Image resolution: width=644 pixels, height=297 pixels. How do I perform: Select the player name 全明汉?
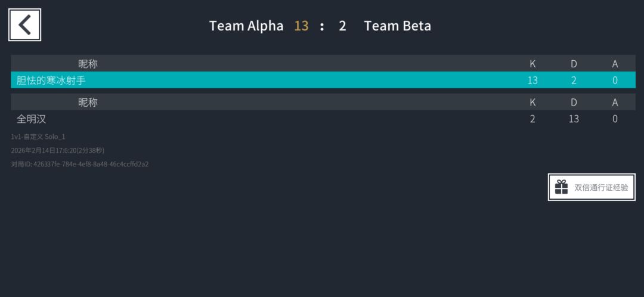pos(31,119)
